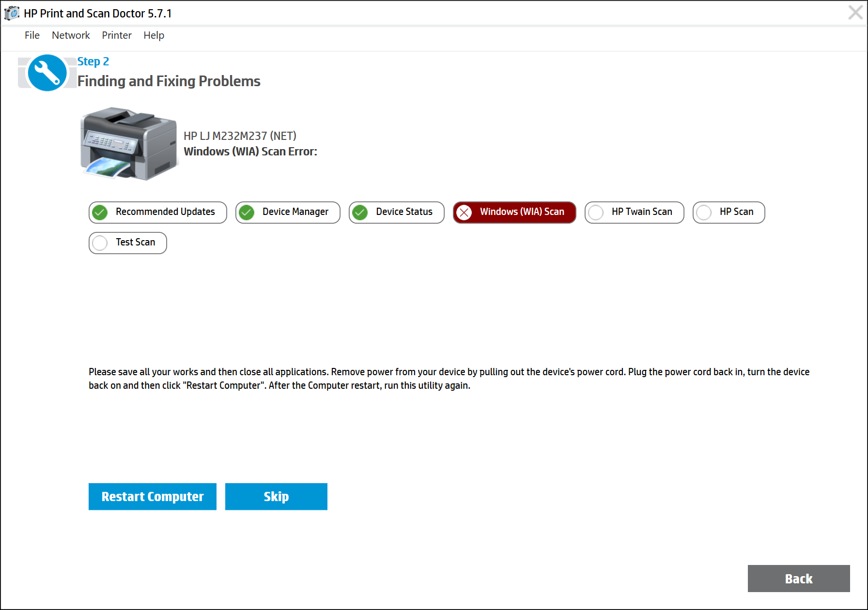Select the Test Scan status circle
The width and height of the screenshot is (868, 610).
pos(101,243)
